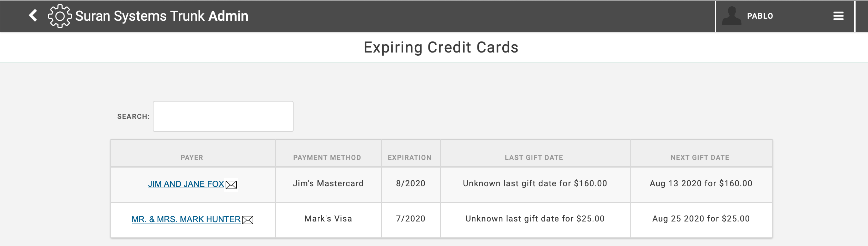This screenshot has width=868, height=246.
Task: Sort by Next Gift Date column
Action: pos(700,158)
